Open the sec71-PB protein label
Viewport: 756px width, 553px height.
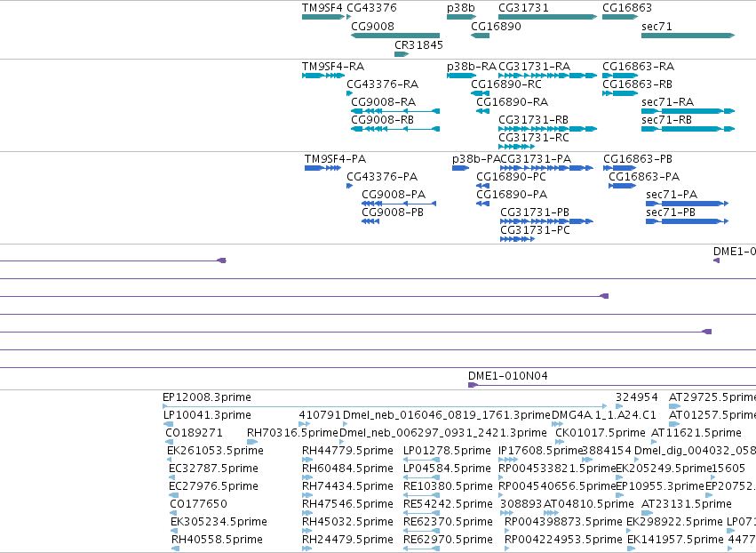pyautogui.click(x=671, y=212)
